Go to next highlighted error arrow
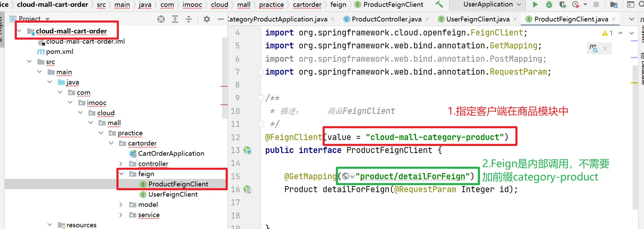Image resolution: width=644 pixels, height=229 pixels. pyautogui.click(x=632, y=33)
